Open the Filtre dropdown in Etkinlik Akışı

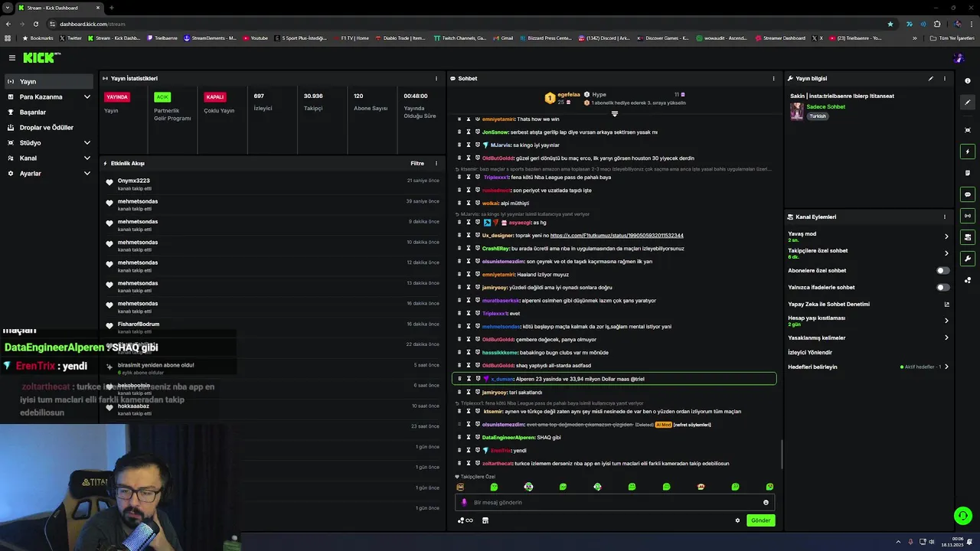click(417, 163)
